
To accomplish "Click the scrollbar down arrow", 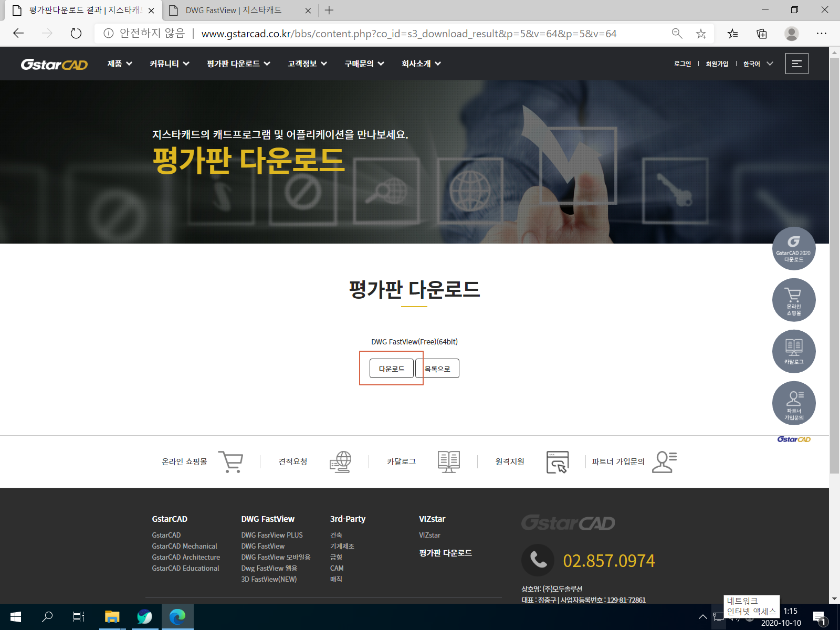I will click(834, 598).
